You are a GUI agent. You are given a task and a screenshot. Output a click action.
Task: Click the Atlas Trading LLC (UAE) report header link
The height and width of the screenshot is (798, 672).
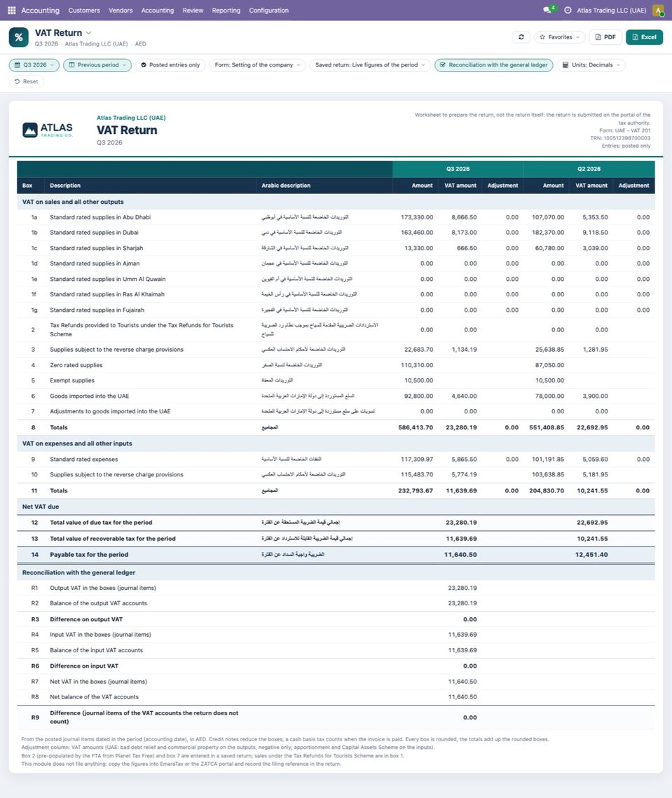click(131, 118)
